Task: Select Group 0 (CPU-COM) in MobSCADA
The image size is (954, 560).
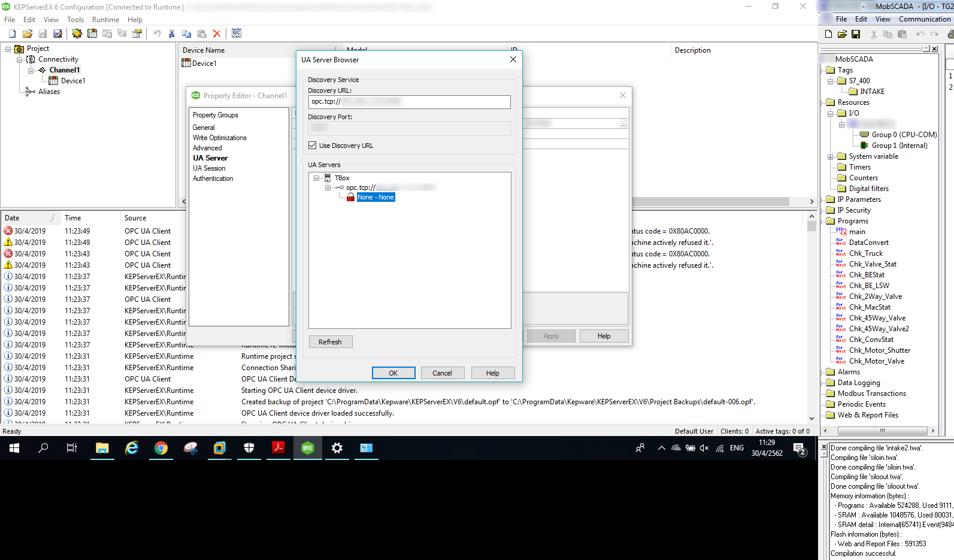Action: (x=904, y=135)
